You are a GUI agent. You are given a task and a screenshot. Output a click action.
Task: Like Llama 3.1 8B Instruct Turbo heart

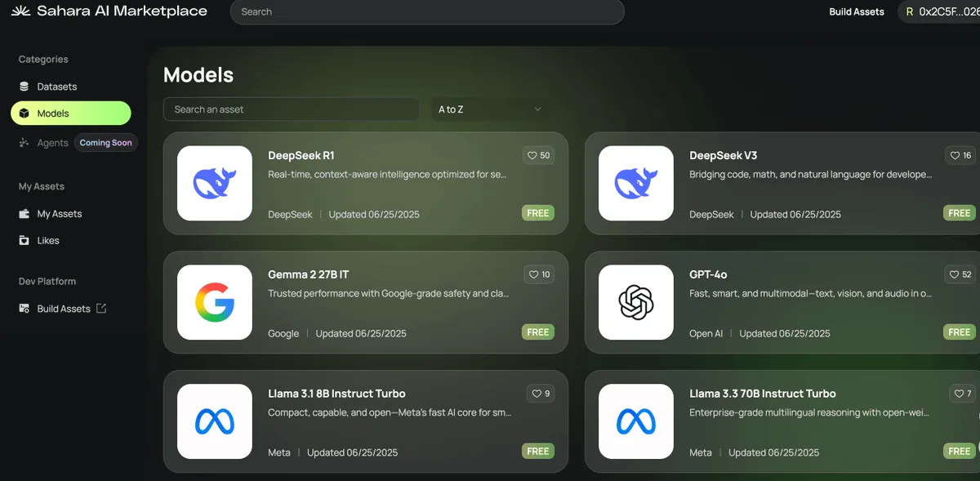(x=540, y=394)
